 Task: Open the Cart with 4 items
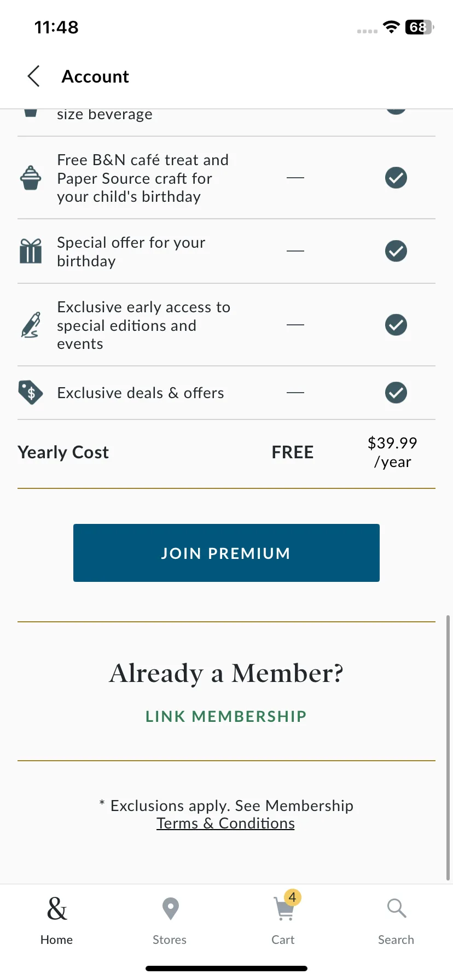pyautogui.click(x=284, y=909)
